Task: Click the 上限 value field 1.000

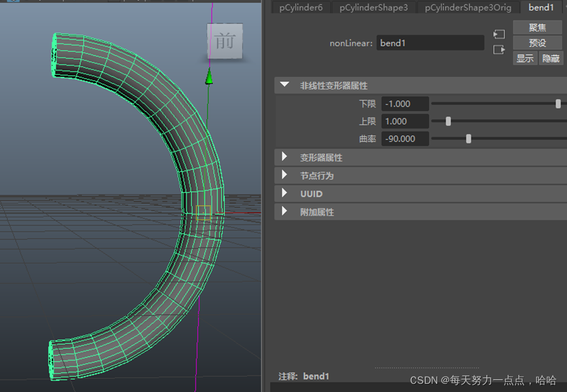Action: pyautogui.click(x=405, y=121)
